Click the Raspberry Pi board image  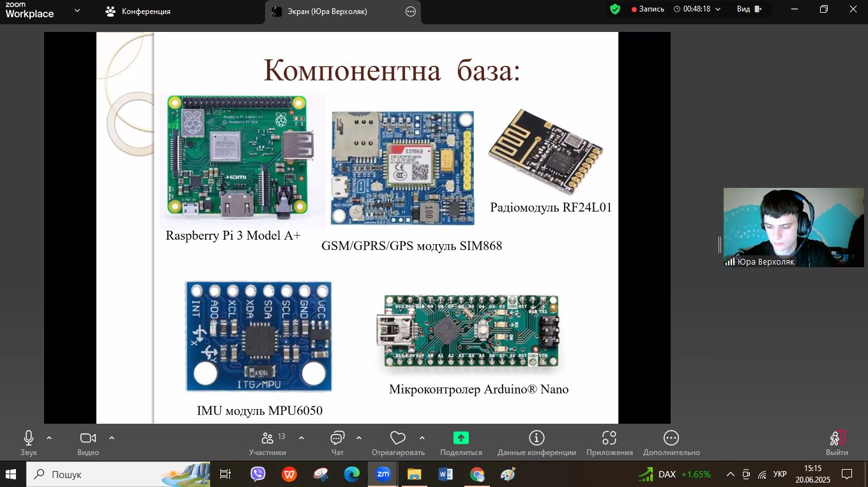(x=243, y=159)
